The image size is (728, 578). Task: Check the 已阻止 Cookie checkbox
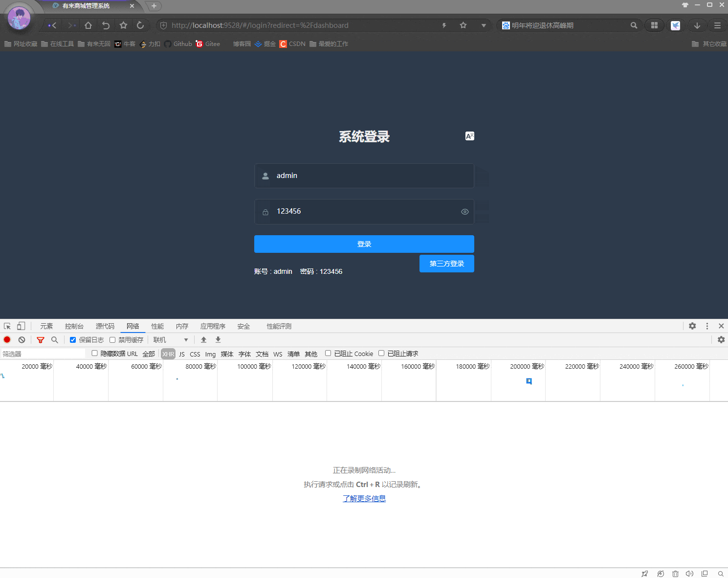pos(328,353)
